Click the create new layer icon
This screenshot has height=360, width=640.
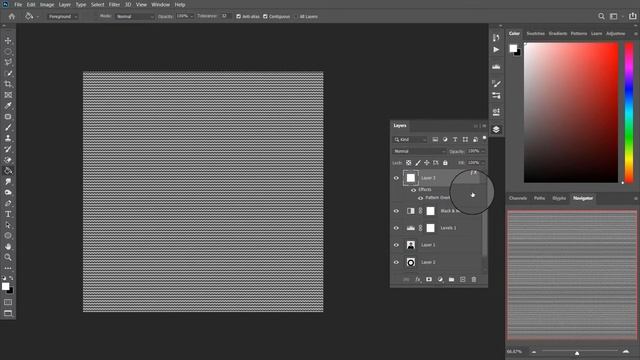[x=462, y=280]
